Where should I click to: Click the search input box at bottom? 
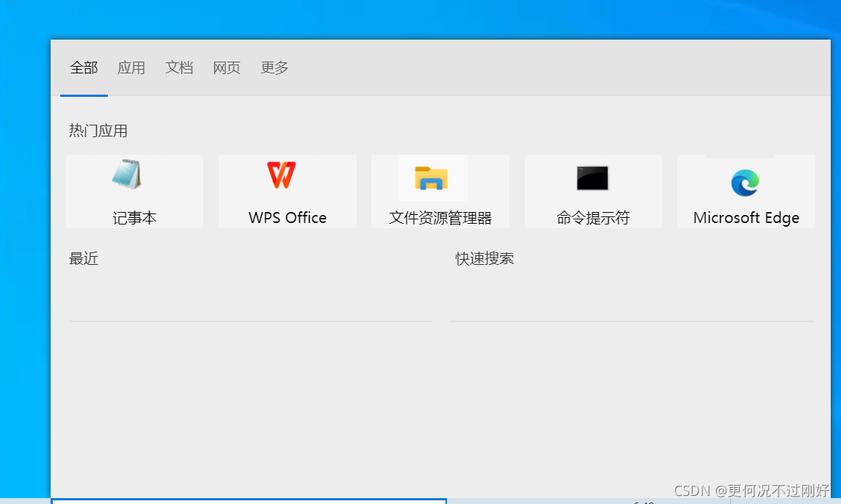(249, 501)
